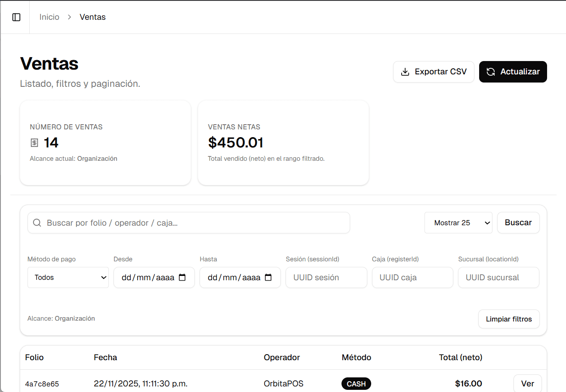Click the magnifier icon in the search bar
The image size is (566, 392).
coord(37,223)
